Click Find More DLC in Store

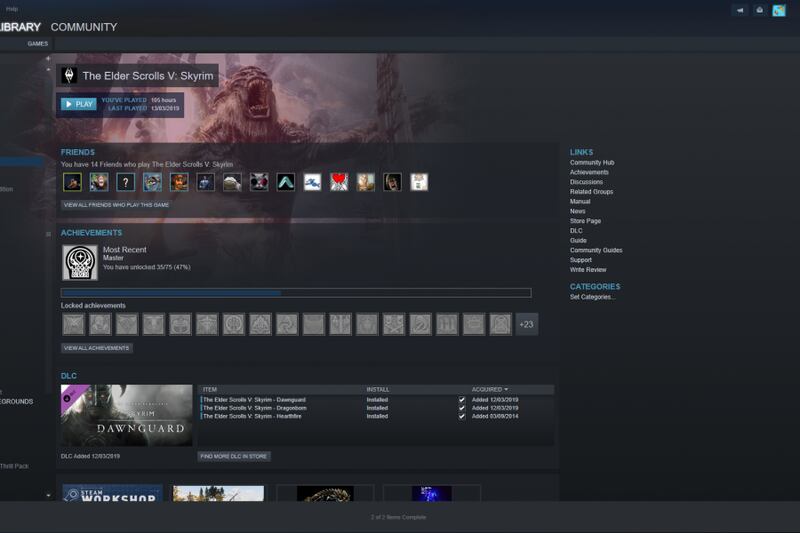pos(234,456)
